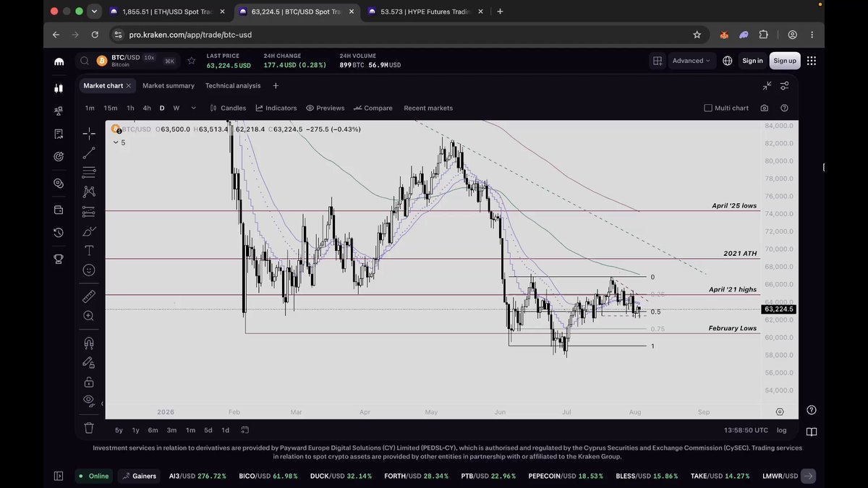This screenshot has width=868, height=488.
Task: Enable the Multi chart checkbox
Action: point(708,108)
